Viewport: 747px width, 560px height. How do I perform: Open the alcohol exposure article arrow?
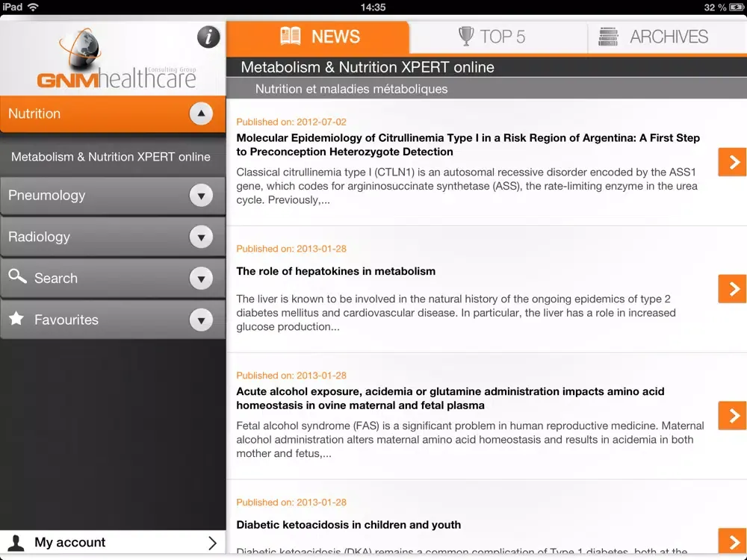click(x=732, y=415)
